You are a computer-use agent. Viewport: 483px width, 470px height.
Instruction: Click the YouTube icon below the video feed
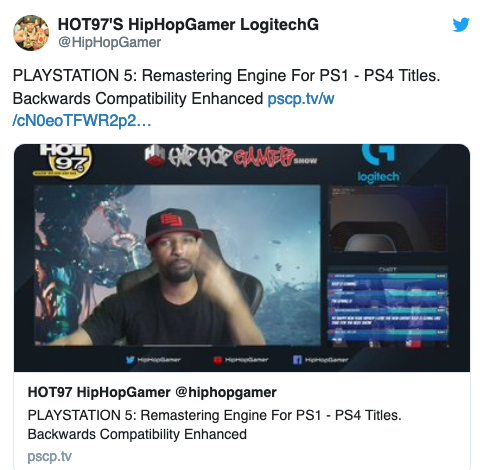point(218,360)
